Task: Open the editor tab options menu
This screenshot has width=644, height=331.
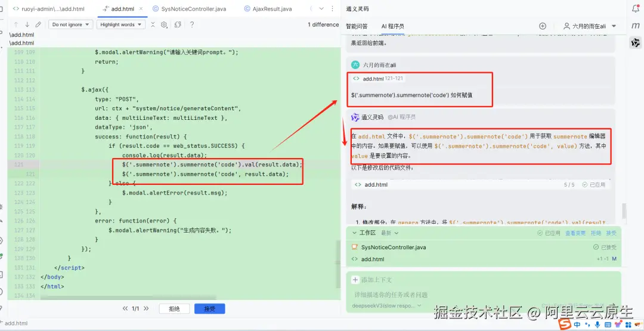Action: pos(332,8)
